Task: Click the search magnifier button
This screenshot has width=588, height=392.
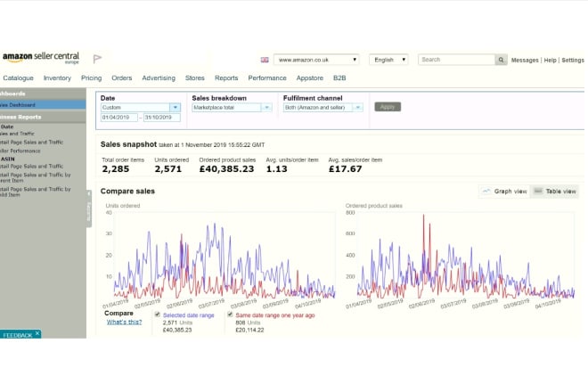Action: pos(501,60)
